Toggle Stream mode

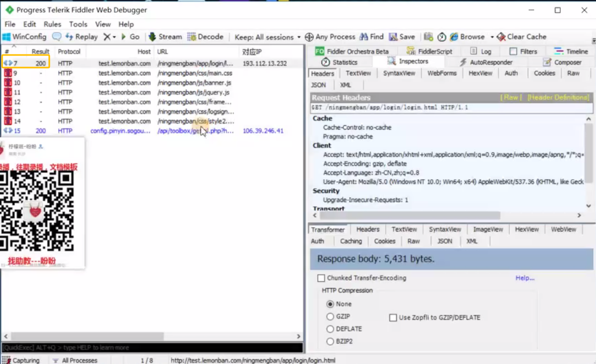coord(165,37)
